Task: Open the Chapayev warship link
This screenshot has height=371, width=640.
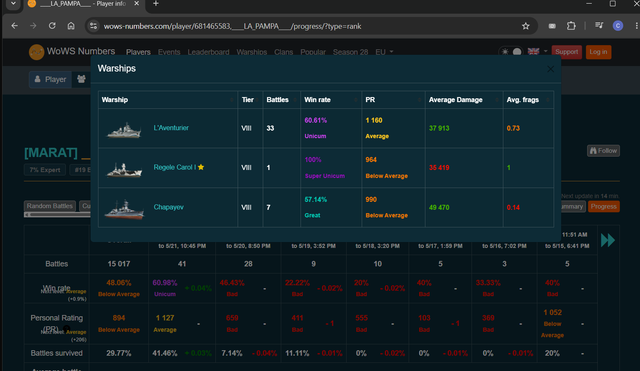Action: tap(168, 207)
